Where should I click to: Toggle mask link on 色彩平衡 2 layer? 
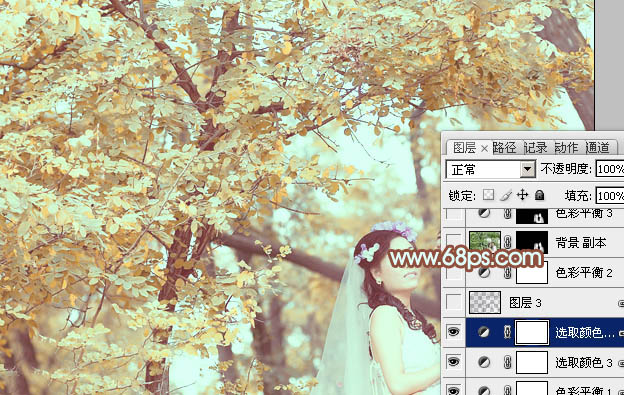point(507,273)
